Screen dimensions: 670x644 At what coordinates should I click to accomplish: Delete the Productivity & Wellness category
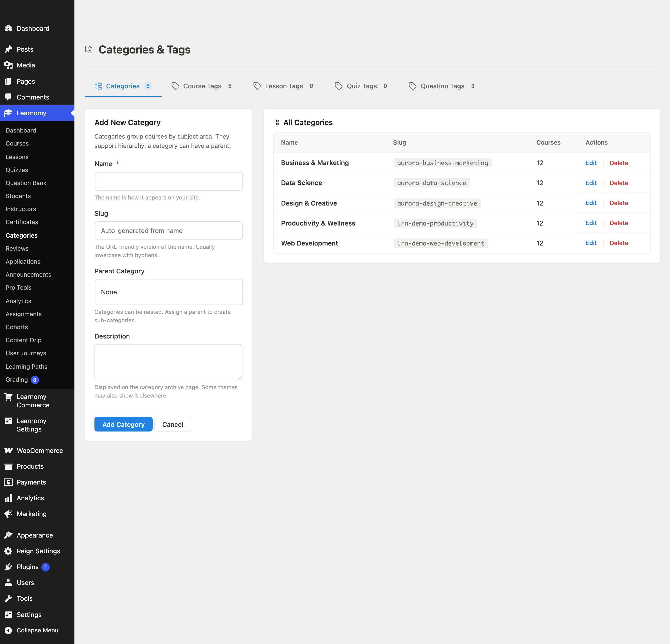pyautogui.click(x=619, y=223)
